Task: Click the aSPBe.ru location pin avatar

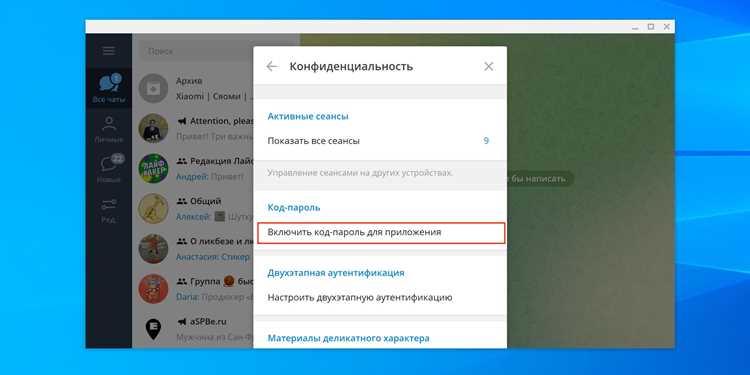Action: (154, 329)
